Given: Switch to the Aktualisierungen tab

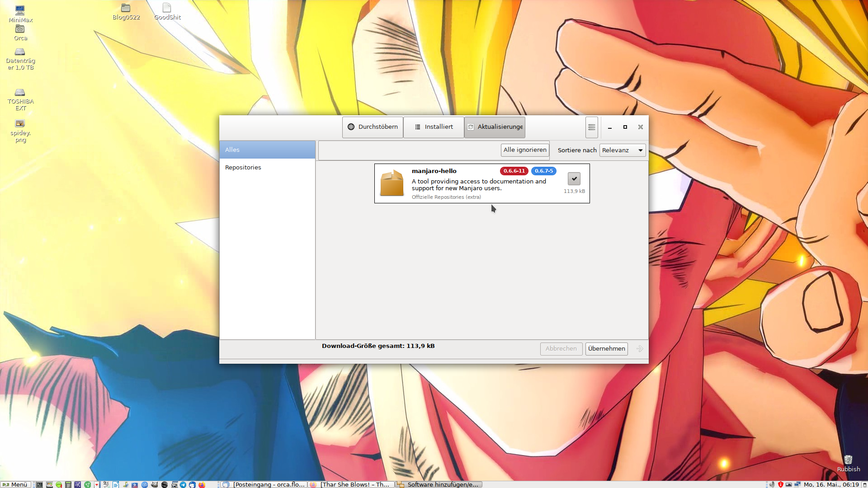Looking at the screenshot, I should pos(495,127).
